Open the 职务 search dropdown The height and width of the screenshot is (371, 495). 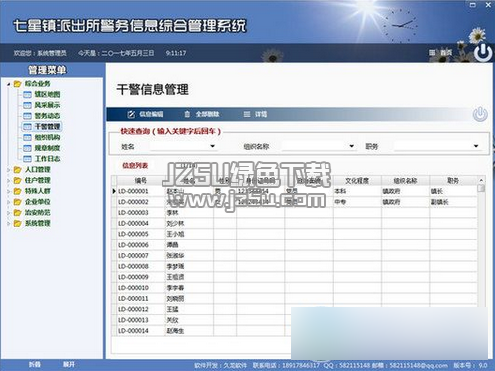[x=476, y=146]
